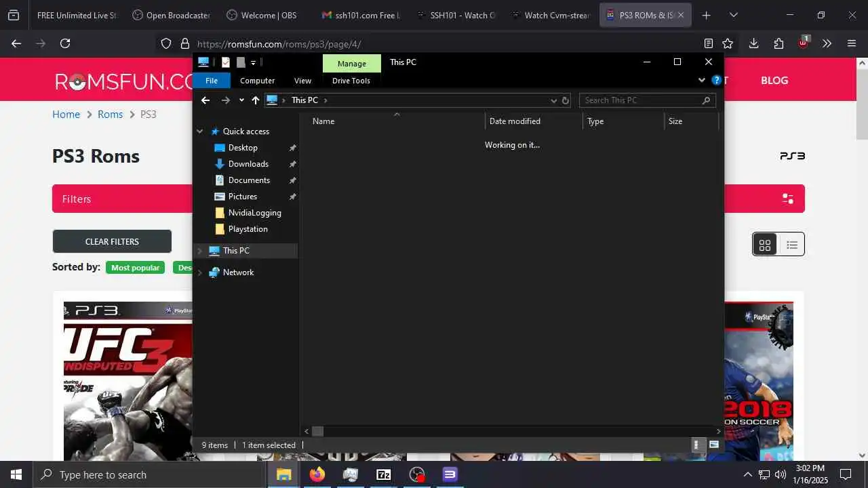Screen dimensions: 868x488
Task: Switch Explorer to large icons view
Action: [x=713, y=445]
